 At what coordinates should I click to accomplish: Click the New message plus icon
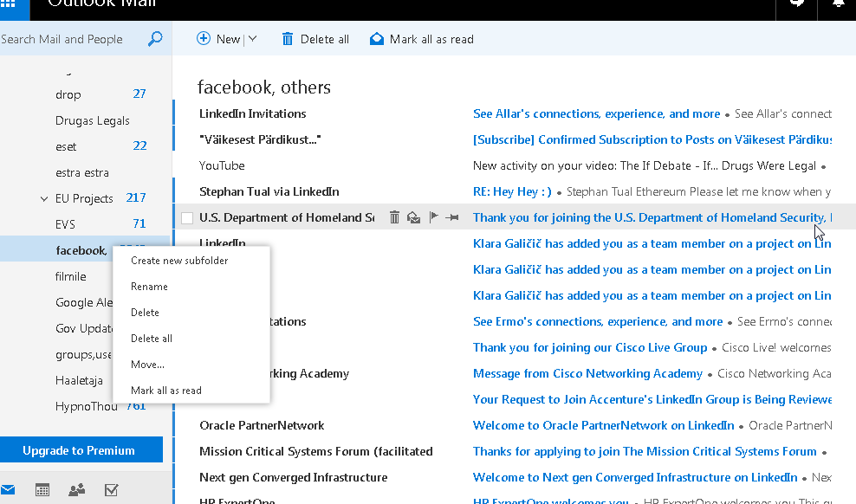tap(204, 38)
